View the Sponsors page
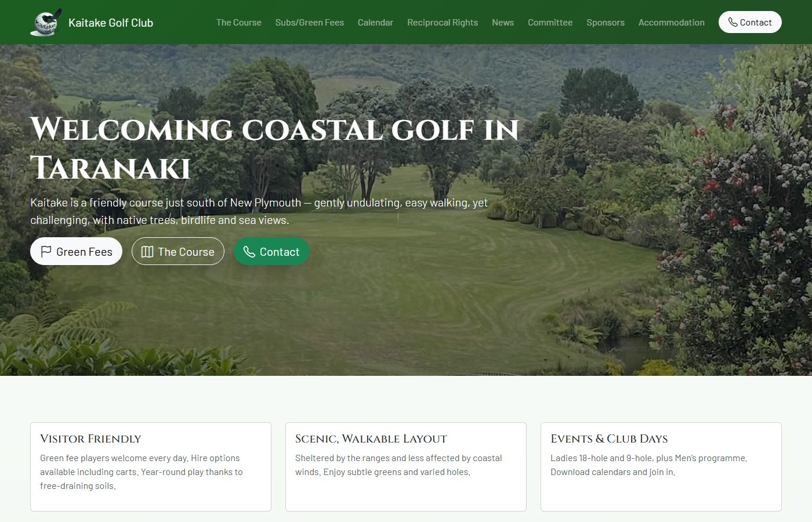Screen dimensions: 812x522 pos(606,22)
